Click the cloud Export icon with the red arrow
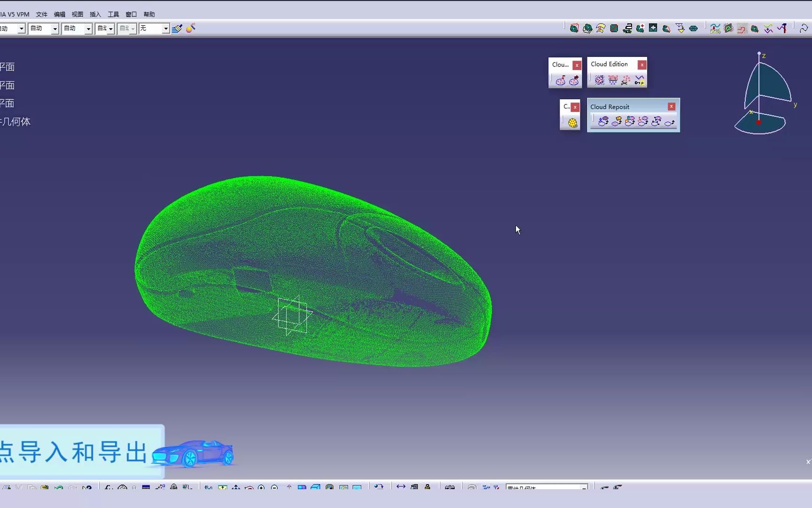The height and width of the screenshot is (508, 812). click(x=574, y=81)
